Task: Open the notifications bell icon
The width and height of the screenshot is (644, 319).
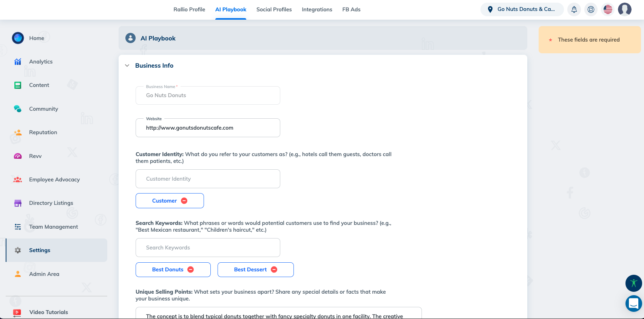Action: 574,9
